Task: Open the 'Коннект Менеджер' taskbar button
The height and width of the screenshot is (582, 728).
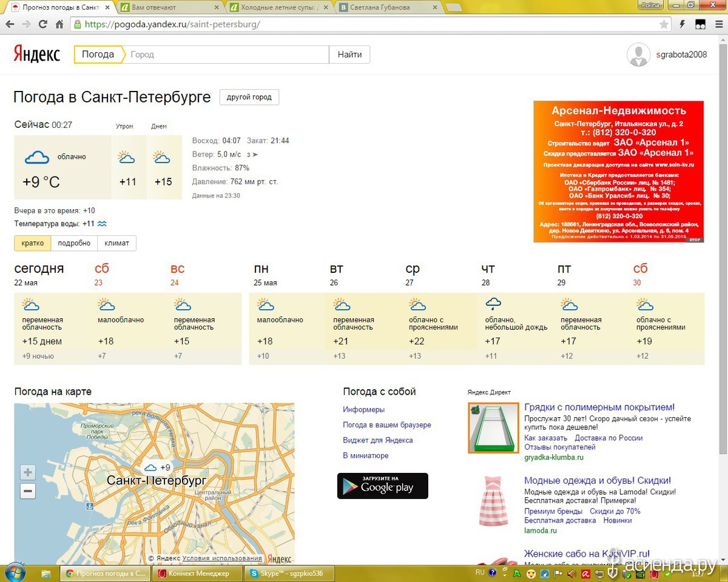Action: (197, 573)
